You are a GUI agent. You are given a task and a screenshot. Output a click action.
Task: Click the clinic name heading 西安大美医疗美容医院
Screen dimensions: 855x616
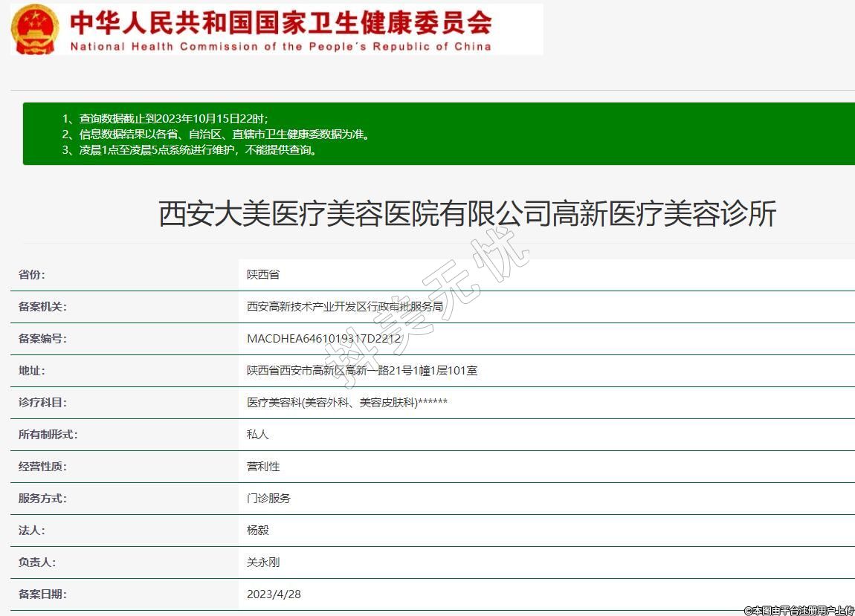[468, 214]
